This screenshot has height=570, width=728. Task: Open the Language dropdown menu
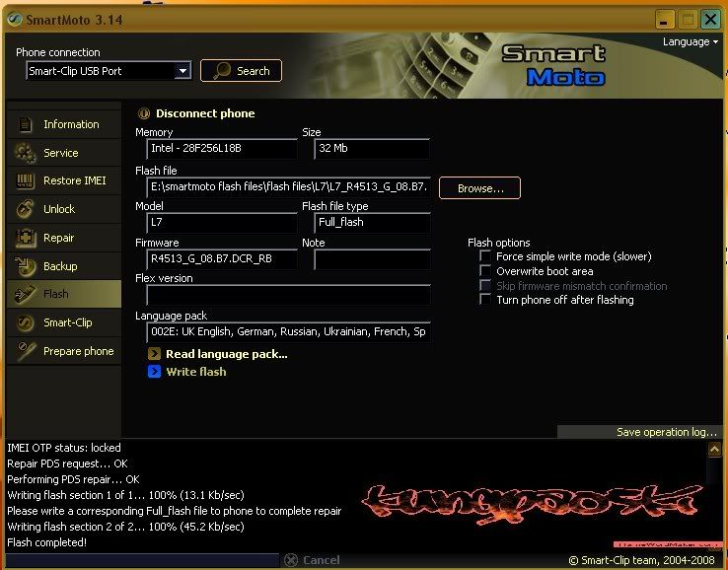(x=690, y=41)
